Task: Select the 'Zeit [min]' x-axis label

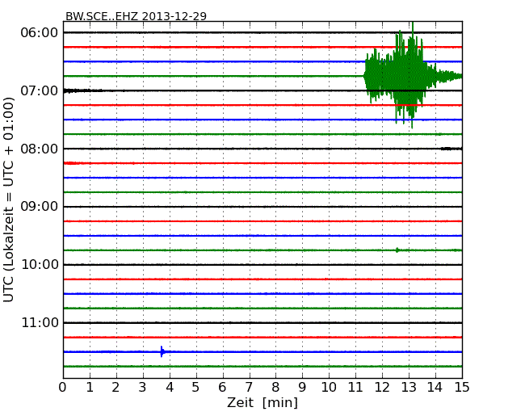Action: click(x=262, y=403)
